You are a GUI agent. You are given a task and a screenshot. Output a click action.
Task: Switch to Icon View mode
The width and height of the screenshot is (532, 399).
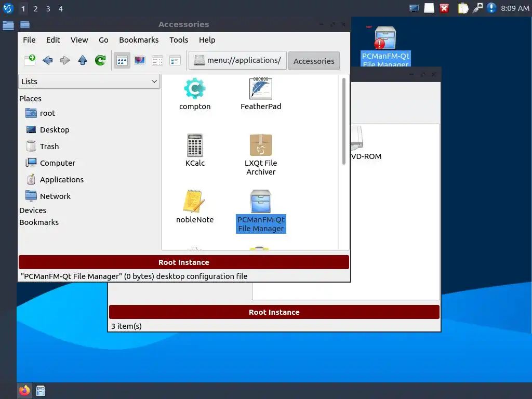[x=122, y=61]
